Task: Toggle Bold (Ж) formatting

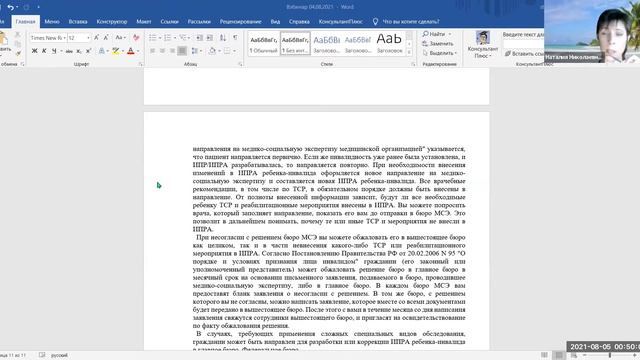Action: (34, 51)
